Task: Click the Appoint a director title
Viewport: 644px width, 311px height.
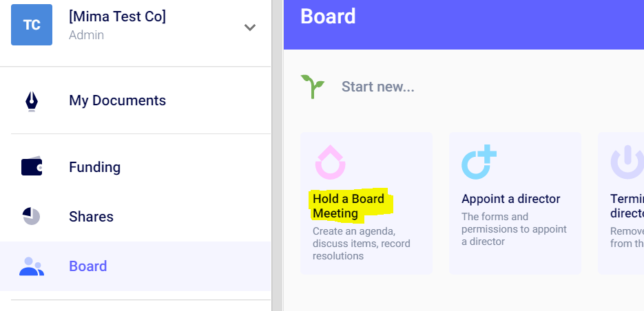Action: coord(510,199)
